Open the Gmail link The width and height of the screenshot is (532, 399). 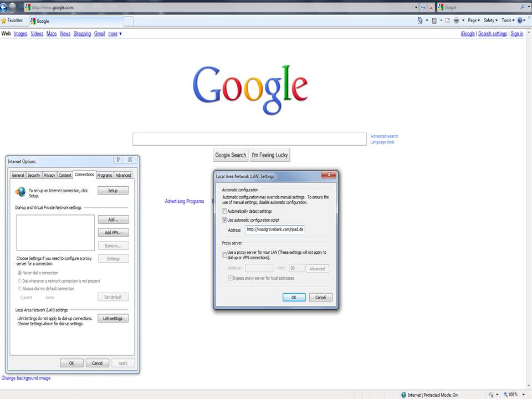(99, 34)
